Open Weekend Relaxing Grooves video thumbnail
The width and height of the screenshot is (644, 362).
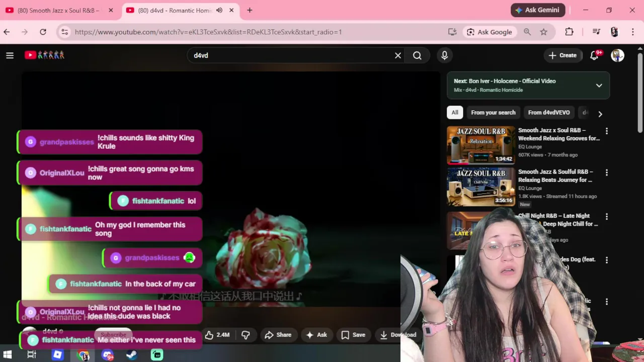(480, 145)
